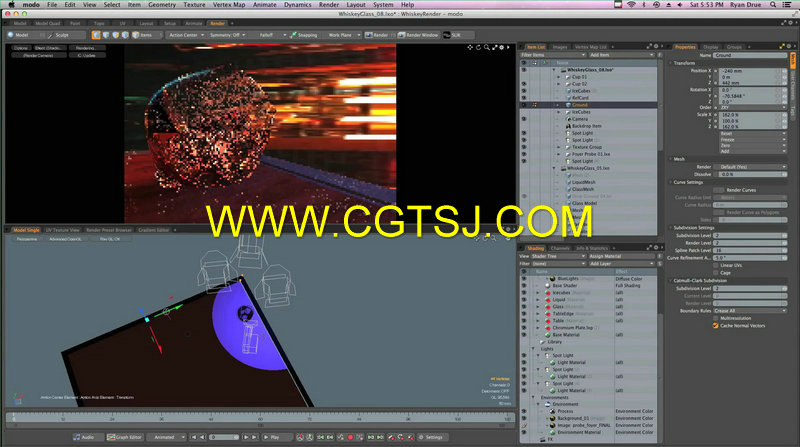Open the Graph Editor
The height and width of the screenshot is (447, 800).
124,437
